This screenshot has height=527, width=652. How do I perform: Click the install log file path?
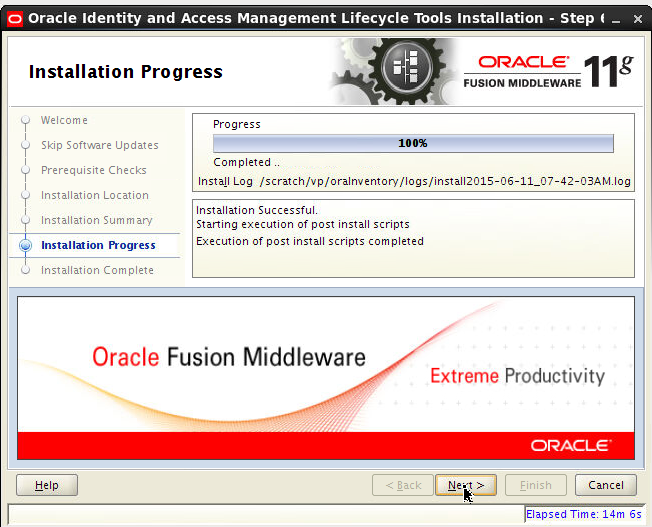tap(445, 181)
